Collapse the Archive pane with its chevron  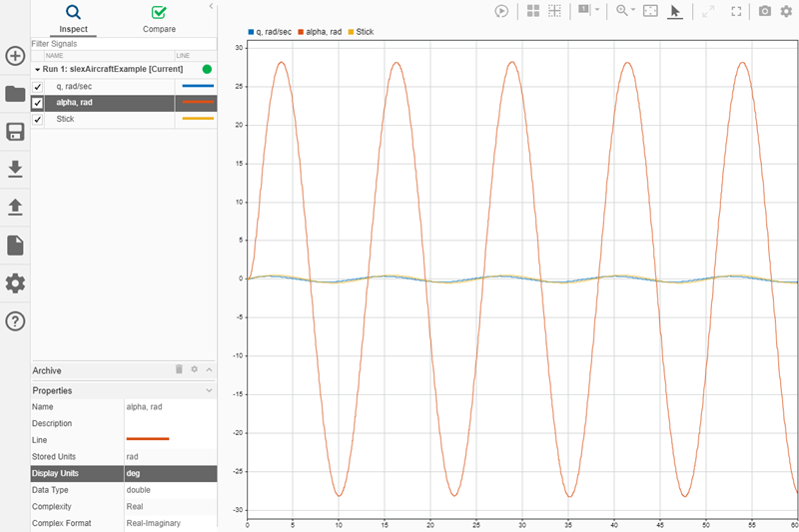209,369
